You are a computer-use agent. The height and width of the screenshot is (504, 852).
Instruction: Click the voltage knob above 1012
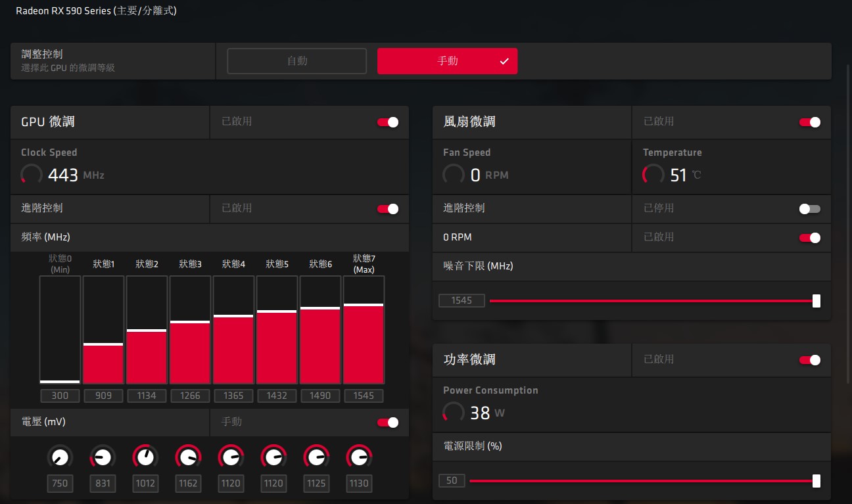pyautogui.click(x=145, y=457)
